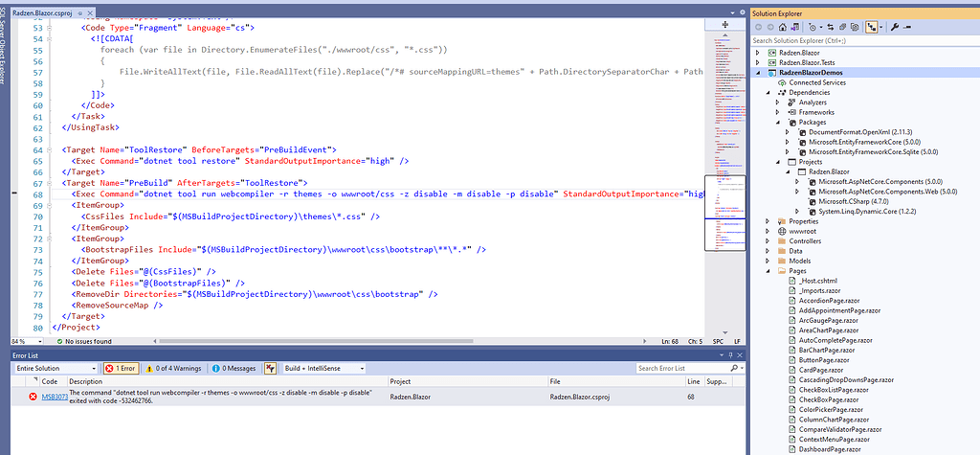Collapse the Packages node
Screen dimensions: 980x455
778,122
